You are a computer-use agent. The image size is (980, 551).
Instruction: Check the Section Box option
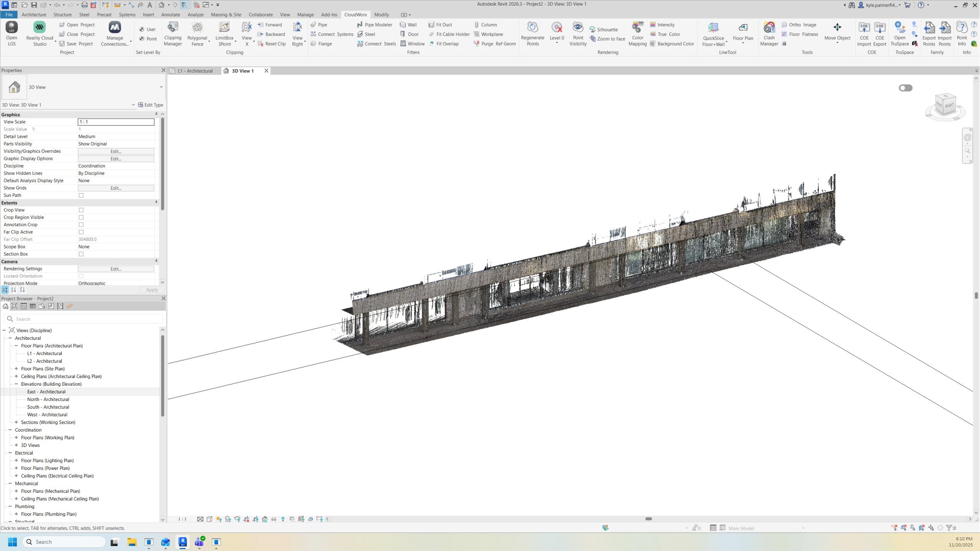[x=81, y=254]
